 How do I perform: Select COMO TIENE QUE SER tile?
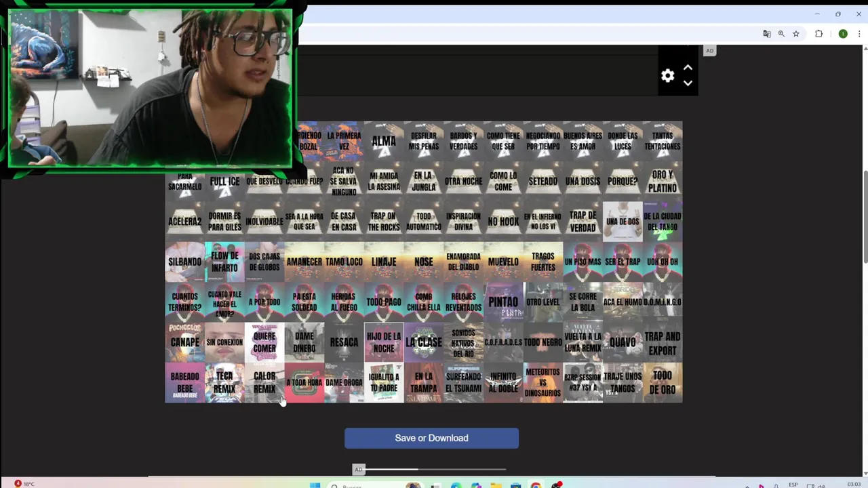503,141
